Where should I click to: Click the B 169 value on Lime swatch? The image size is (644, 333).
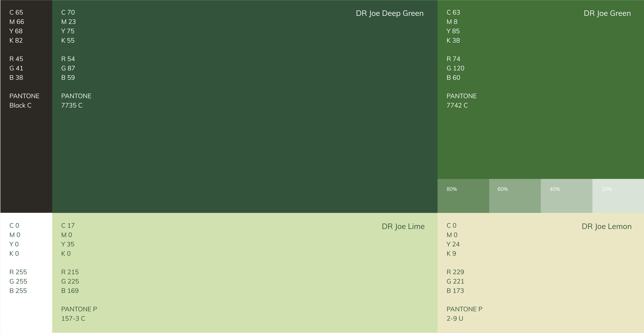pos(70,291)
